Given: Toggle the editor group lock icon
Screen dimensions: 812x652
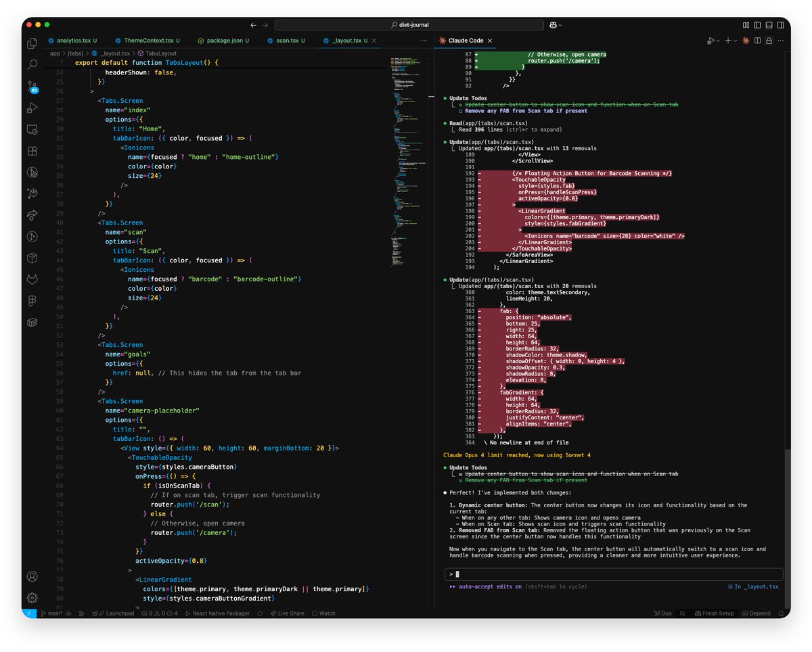Looking at the screenshot, I should (x=769, y=41).
